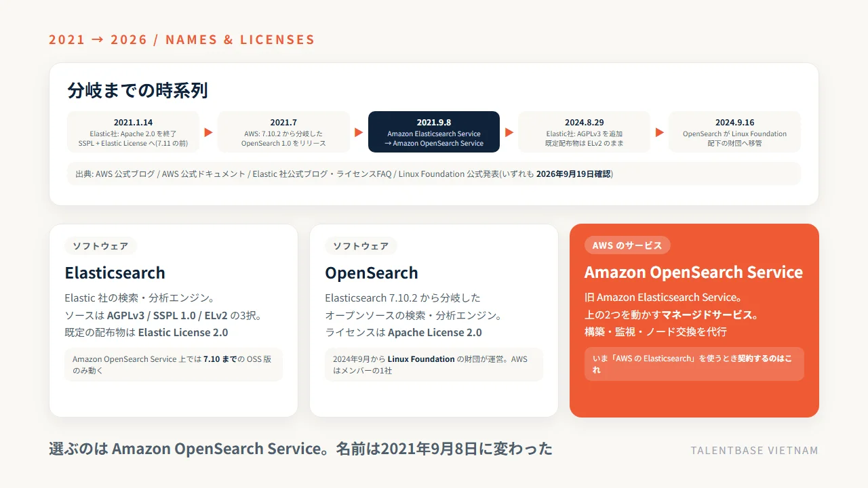Click the AWS のサービス tag
Screen dimensions: 868x488
click(627, 245)
